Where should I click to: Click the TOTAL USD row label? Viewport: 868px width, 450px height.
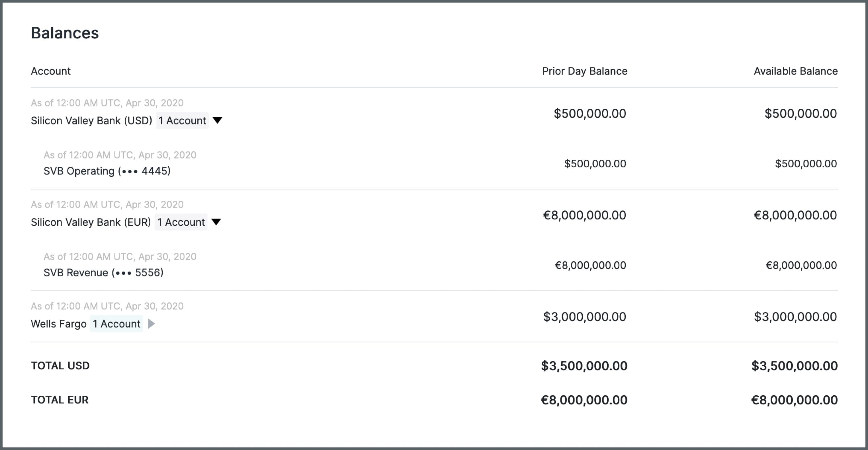click(60, 365)
